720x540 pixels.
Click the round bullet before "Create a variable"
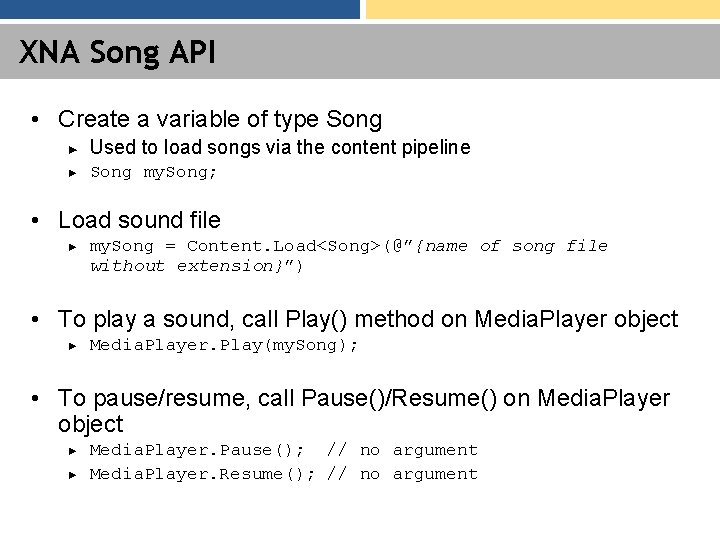coord(35,120)
